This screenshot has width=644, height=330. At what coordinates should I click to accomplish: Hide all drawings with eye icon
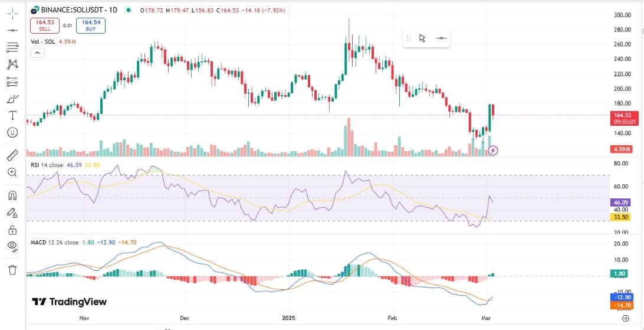click(12, 247)
